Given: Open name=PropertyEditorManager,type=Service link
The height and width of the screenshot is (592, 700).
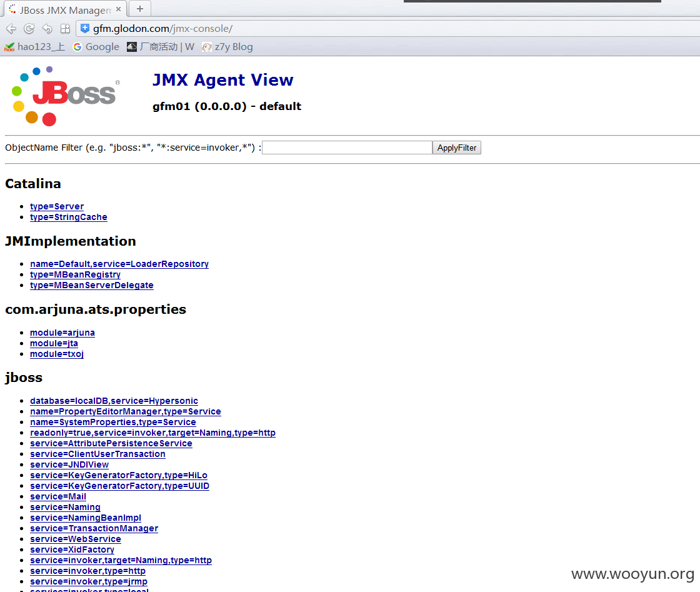Looking at the screenshot, I should [126, 411].
